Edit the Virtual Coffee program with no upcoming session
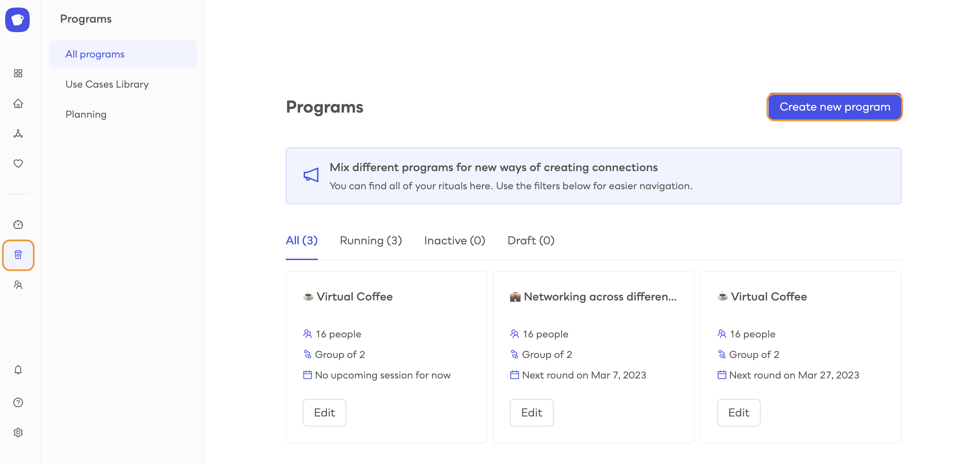This screenshot has width=980, height=463. tap(324, 412)
